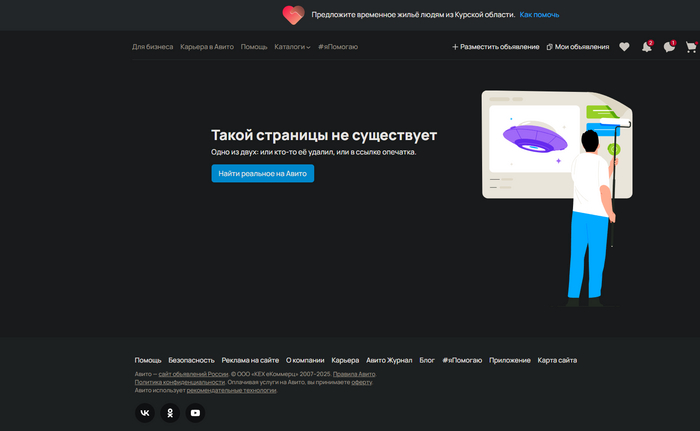The width and height of the screenshot is (700, 431).
Task: Open messages chat bubble icon
Action: pos(669,46)
